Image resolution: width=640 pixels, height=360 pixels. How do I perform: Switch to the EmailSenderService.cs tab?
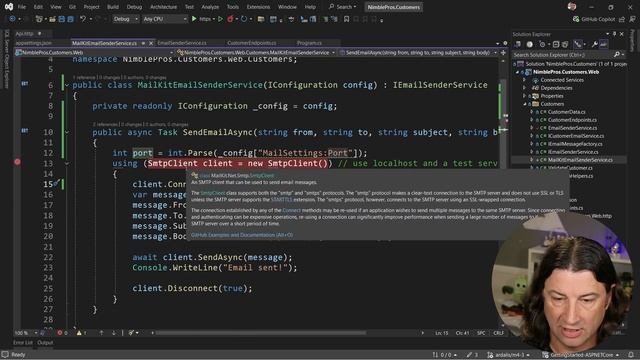tap(182, 43)
